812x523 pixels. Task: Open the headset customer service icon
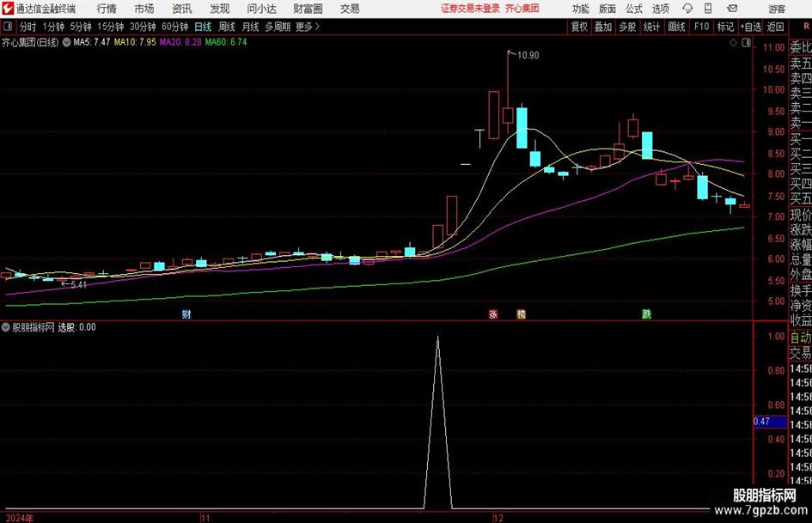pyautogui.click(x=687, y=9)
